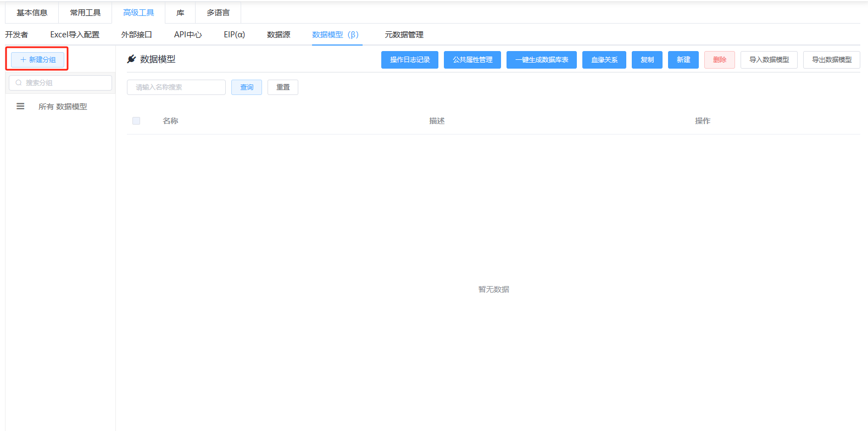The height and width of the screenshot is (431, 868).
Task: Open the 库 tab
Action: point(180,13)
